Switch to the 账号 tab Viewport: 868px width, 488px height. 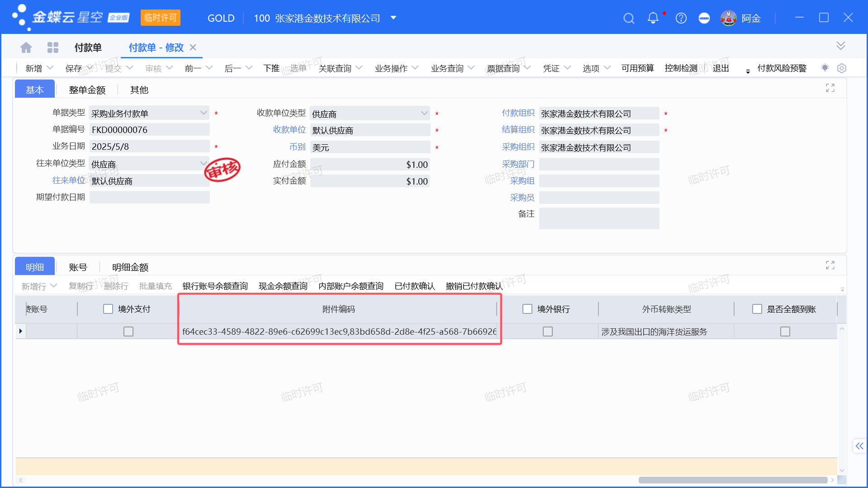pos(78,267)
